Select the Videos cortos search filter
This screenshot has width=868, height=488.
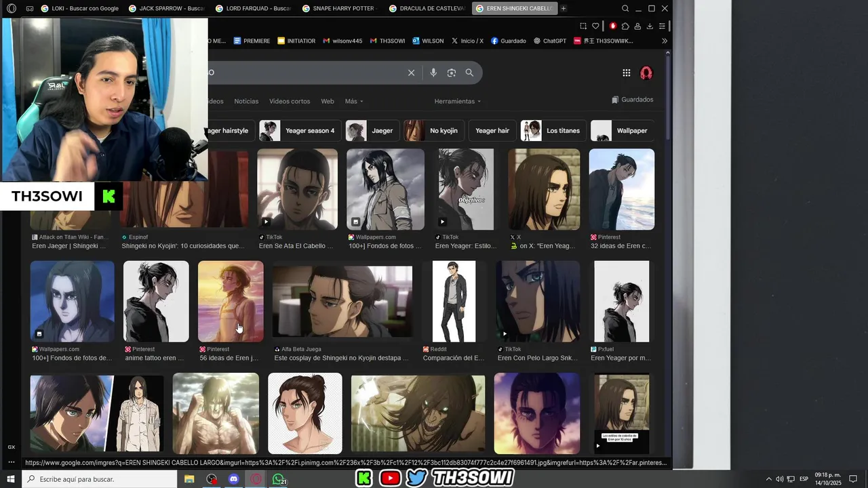click(x=290, y=101)
